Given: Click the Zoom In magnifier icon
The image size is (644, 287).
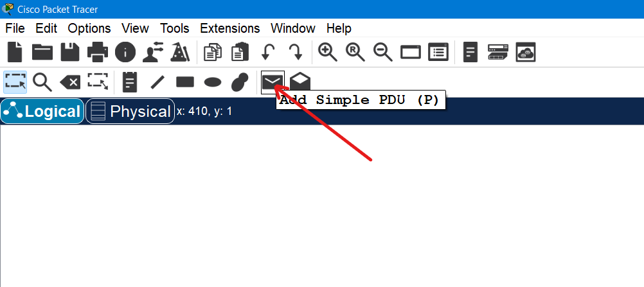Looking at the screenshot, I should 328,52.
